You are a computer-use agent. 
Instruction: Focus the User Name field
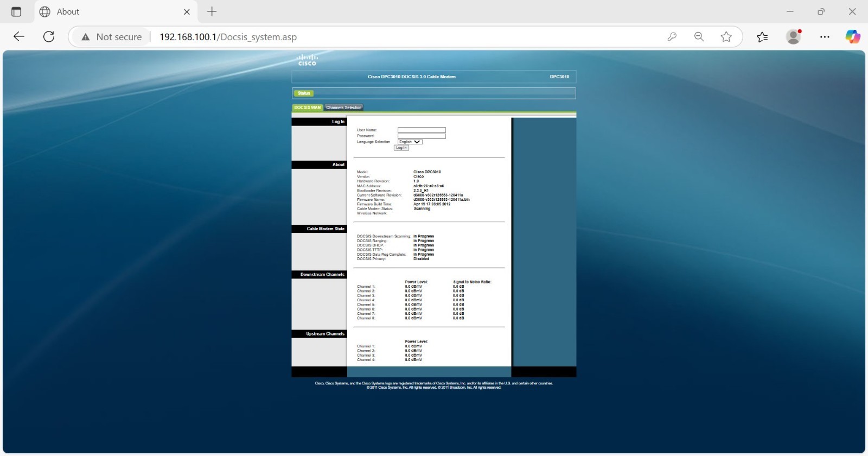[422, 130]
